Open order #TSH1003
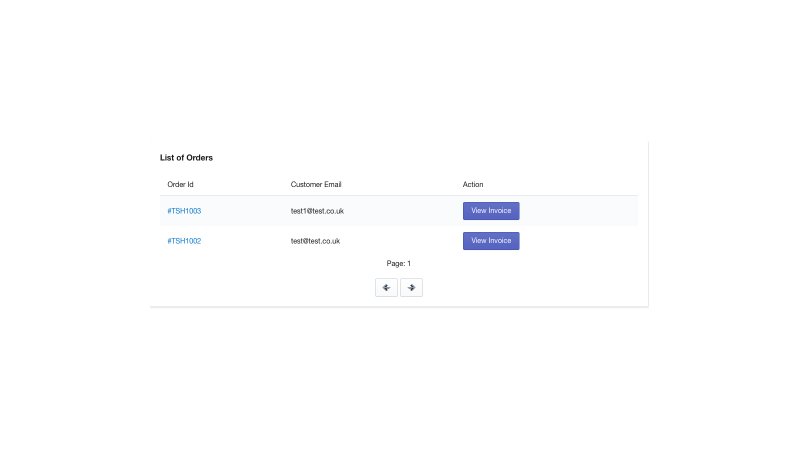Viewport: 800px width, 450px height. pos(184,211)
